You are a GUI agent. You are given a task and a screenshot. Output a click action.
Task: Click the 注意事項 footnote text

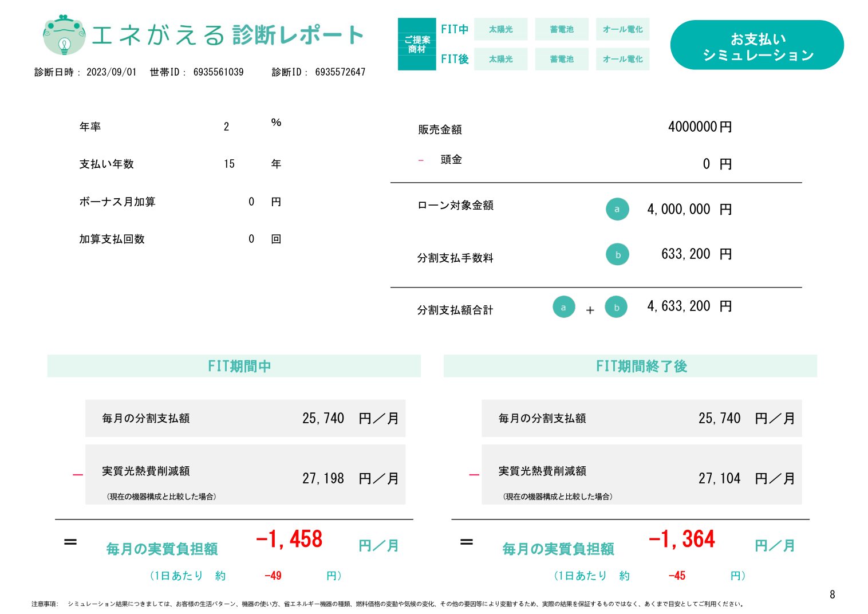tap(388, 604)
